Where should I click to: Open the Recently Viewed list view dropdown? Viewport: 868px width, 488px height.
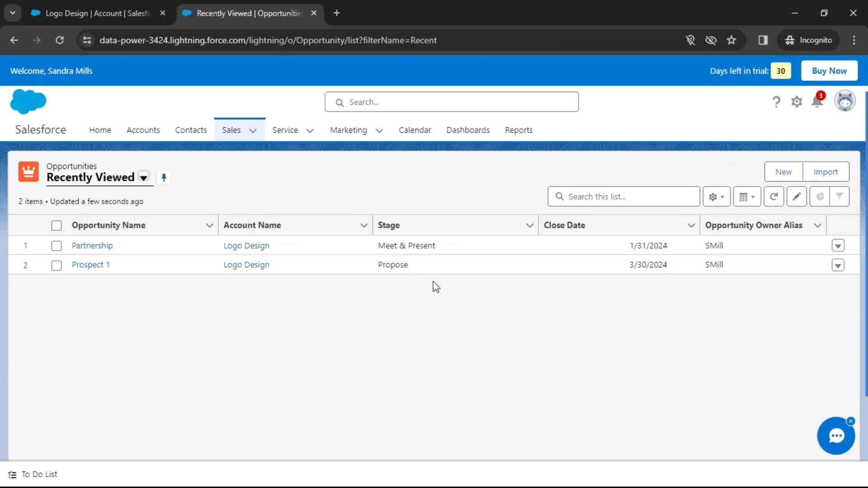143,177
